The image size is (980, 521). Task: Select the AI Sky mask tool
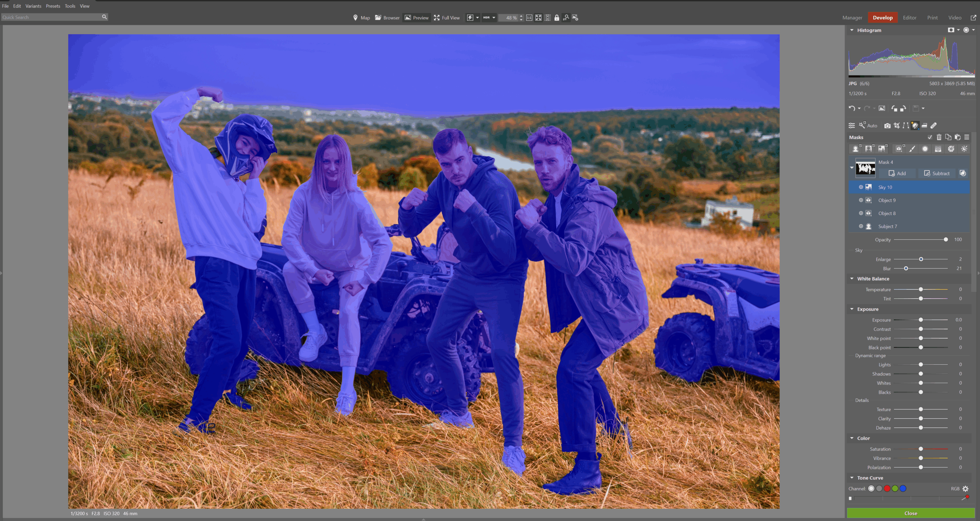[x=882, y=149]
